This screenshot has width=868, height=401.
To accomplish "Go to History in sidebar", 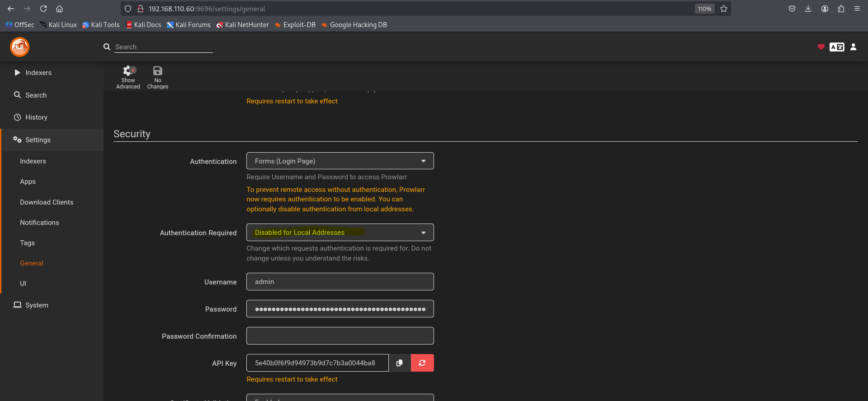I will [36, 117].
